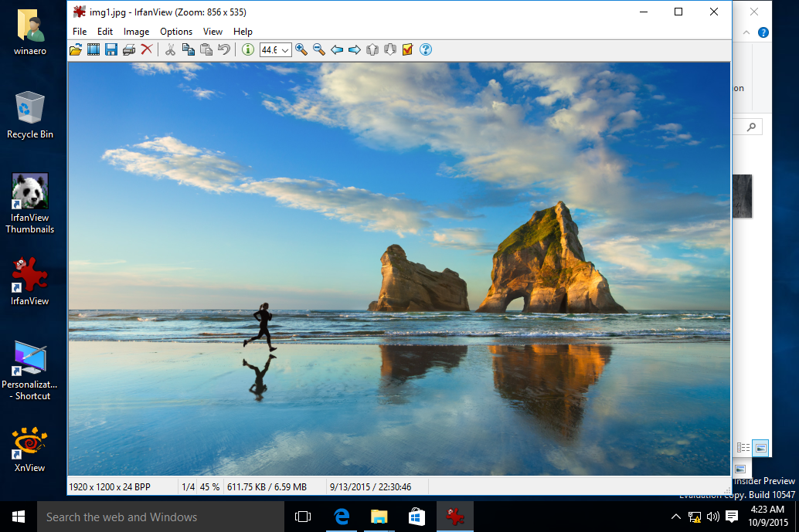799x532 pixels.
Task: Cut the selection using the scissors icon
Action: (x=170, y=49)
